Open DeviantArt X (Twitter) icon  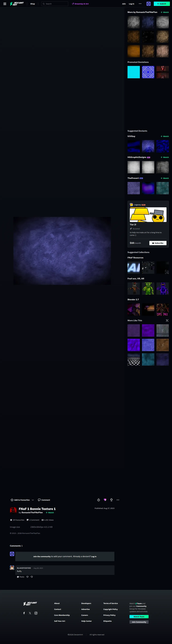pos(30,613)
